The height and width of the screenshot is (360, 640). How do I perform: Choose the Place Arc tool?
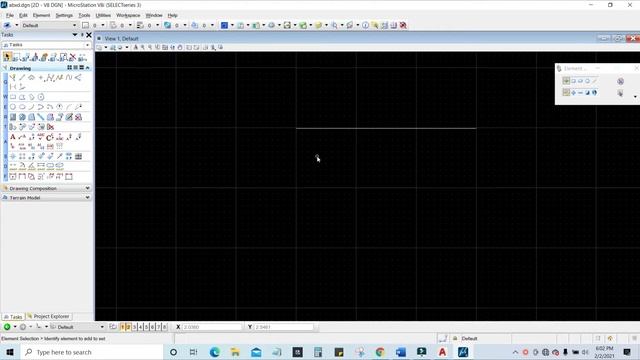31,107
